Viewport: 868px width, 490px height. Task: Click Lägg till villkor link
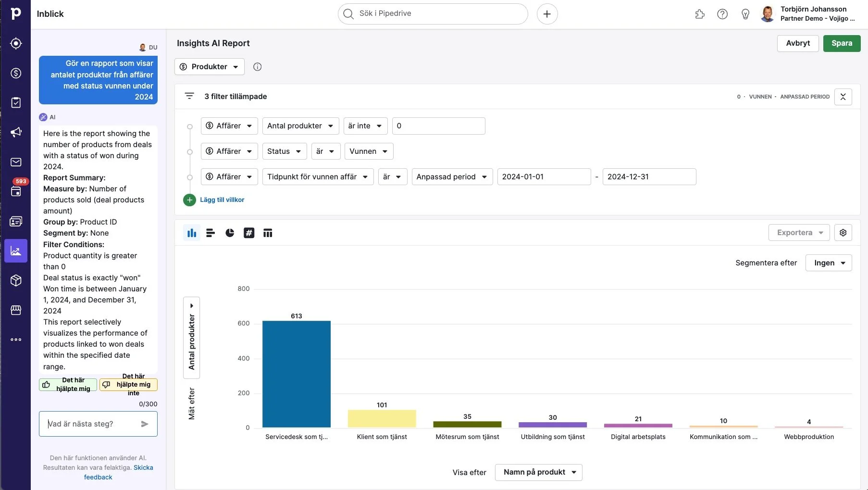pos(222,200)
